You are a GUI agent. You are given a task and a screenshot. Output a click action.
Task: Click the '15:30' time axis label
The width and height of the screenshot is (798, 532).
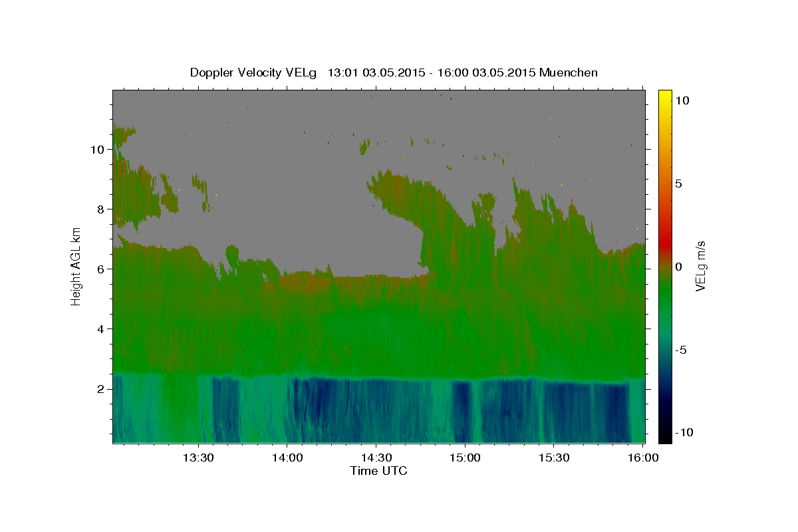tap(554, 458)
